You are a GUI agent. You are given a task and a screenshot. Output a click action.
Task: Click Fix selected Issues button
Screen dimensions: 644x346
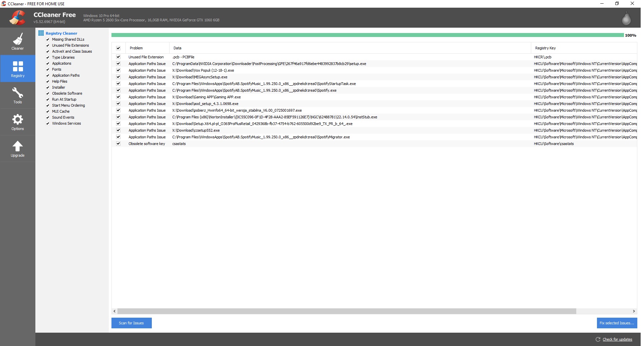tap(617, 323)
